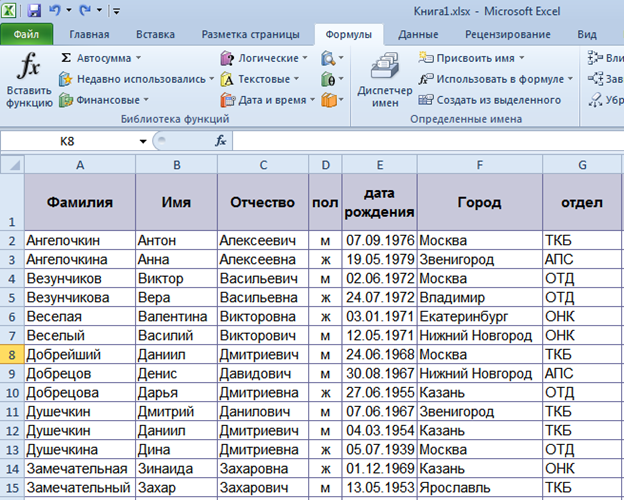The height and width of the screenshot is (500, 624).
Task: Click the Save icon in Quick Access Toolbar
Action: pyautogui.click(x=35, y=11)
